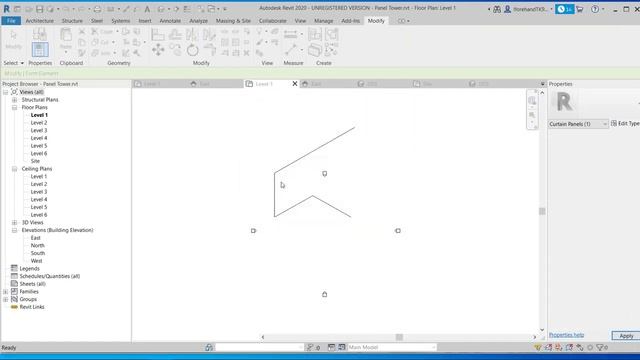Click the vertical scrollbar thumb of the canvas
Viewport: 640px width, 360px height.
[x=542, y=211]
